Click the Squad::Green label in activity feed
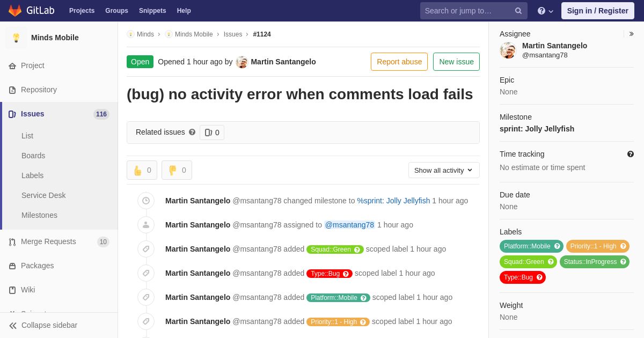This screenshot has width=644, height=338. (335, 249)
